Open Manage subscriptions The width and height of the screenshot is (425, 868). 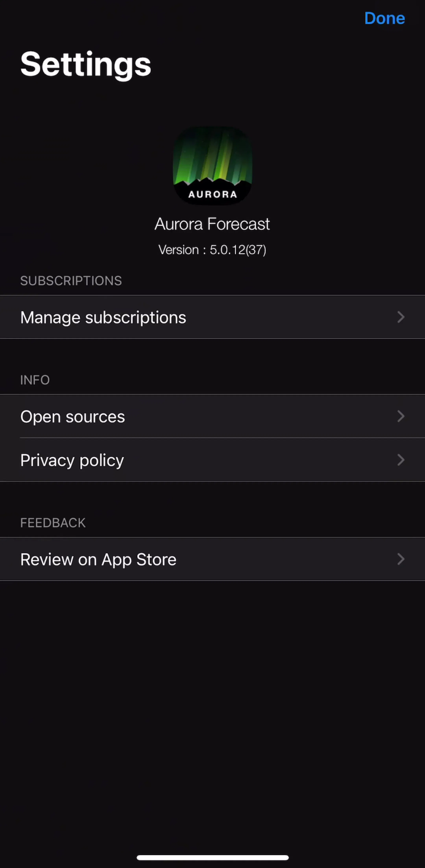[212, 317]
